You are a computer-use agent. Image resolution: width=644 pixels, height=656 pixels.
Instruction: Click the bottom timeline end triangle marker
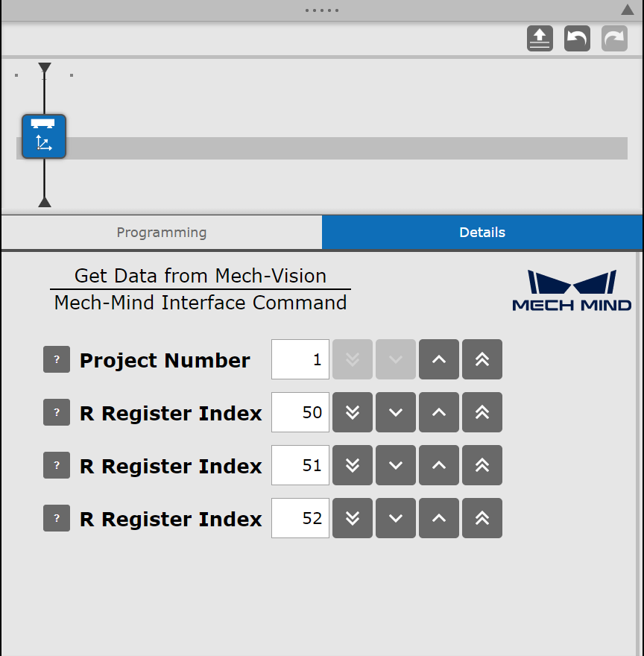coord(45,202)
